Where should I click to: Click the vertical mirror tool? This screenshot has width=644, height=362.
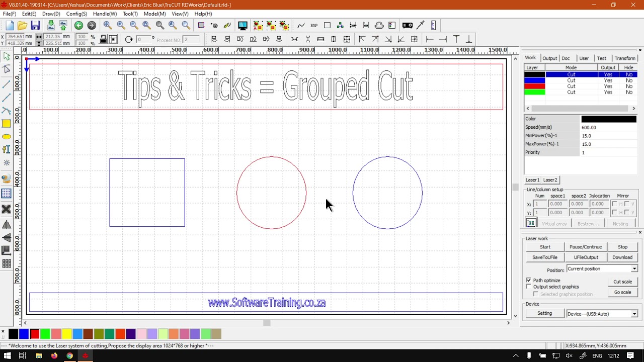pyautogui.click(x=7, y=237)
